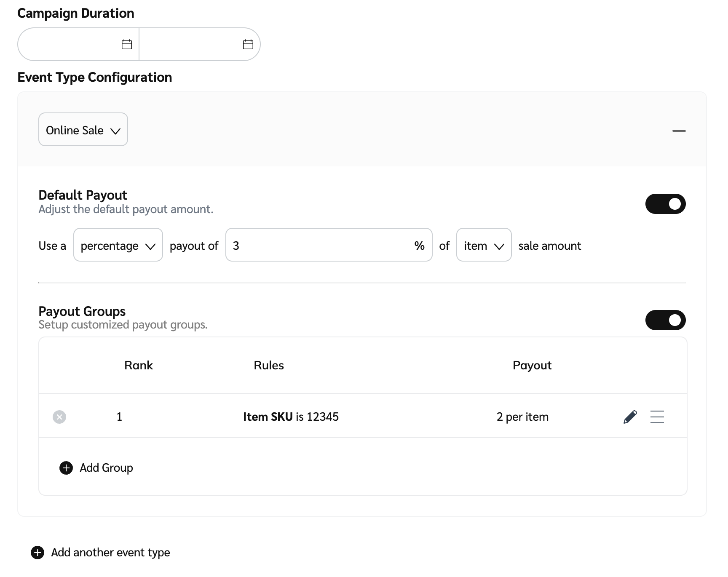728x577 pixels.
Task: Click the Item SKU is 12345 rule
Action: [291, 417]
